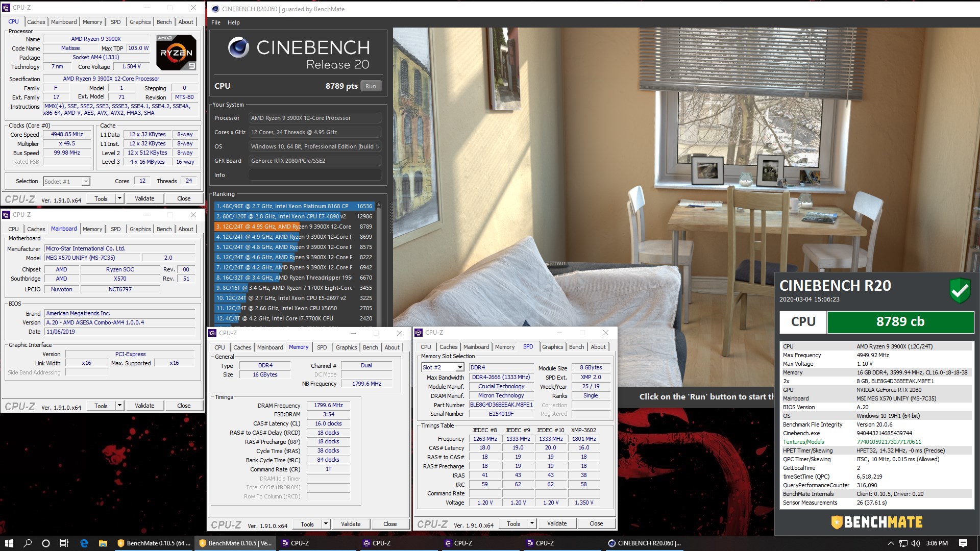Click Tools button in Memory window
This screenshot has height=551, width=980.
coord(307,524)
